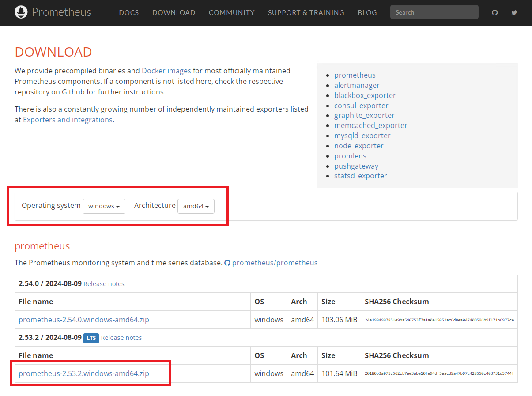532x396 pixels.
Task: Open the Twitter icon in the navbar
Action: (x=514, y=13)
